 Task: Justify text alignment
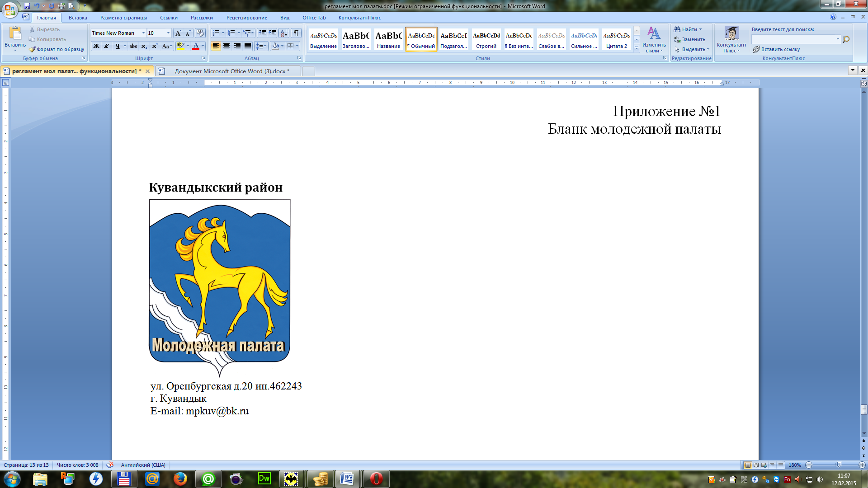[248, 46]
